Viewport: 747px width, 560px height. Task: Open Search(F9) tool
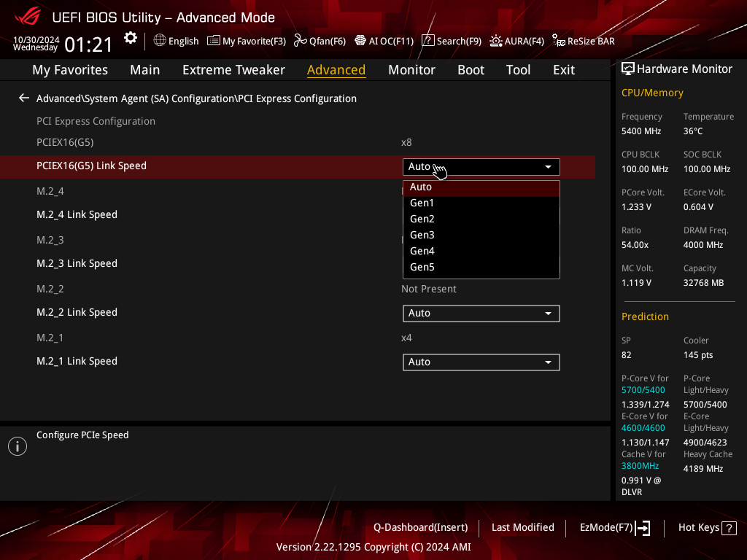pyautogui.click(x=452, y=41)
